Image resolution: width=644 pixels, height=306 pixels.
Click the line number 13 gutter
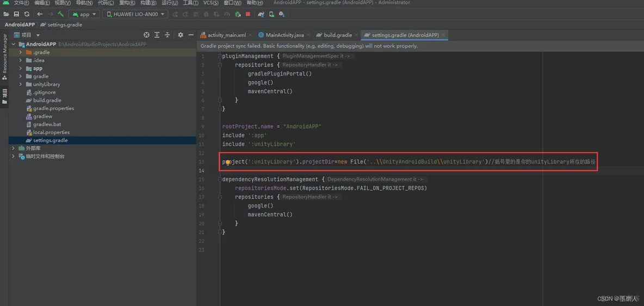click(202, 162)
